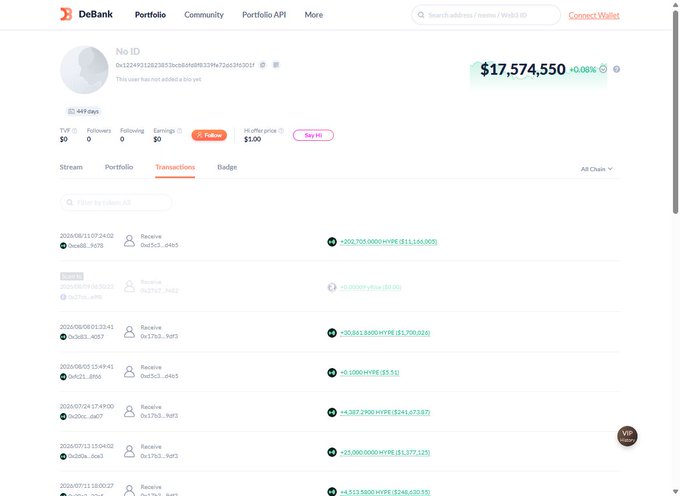Open Portfolio API in top navigation
The width and height of the screenshot is (680, 496).
pos(264,15)
